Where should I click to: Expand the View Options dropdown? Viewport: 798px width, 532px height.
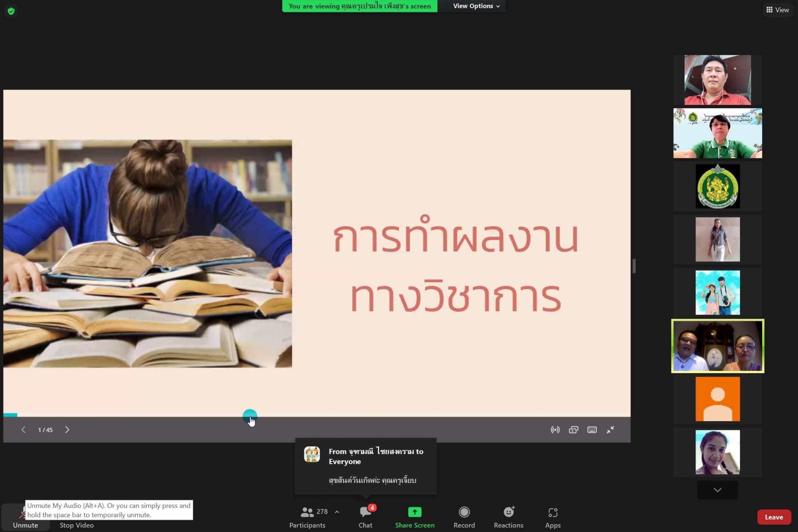coord(476,6)
